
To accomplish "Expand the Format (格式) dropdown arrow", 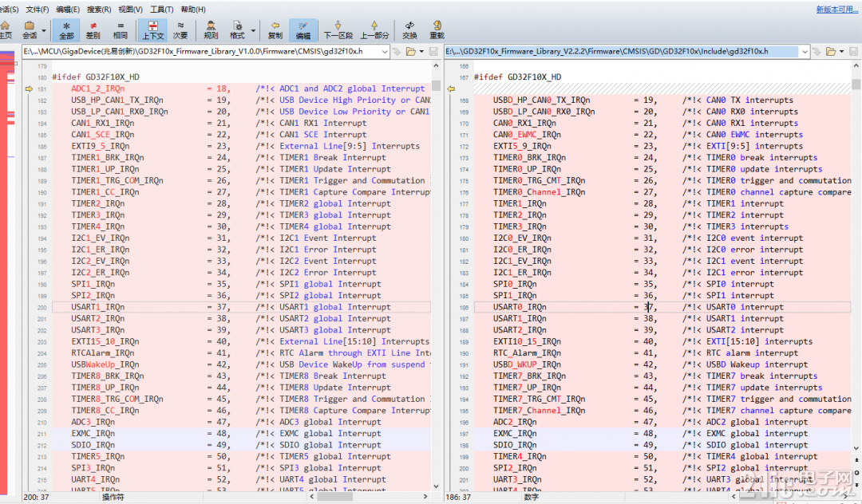I will [254, 31].
